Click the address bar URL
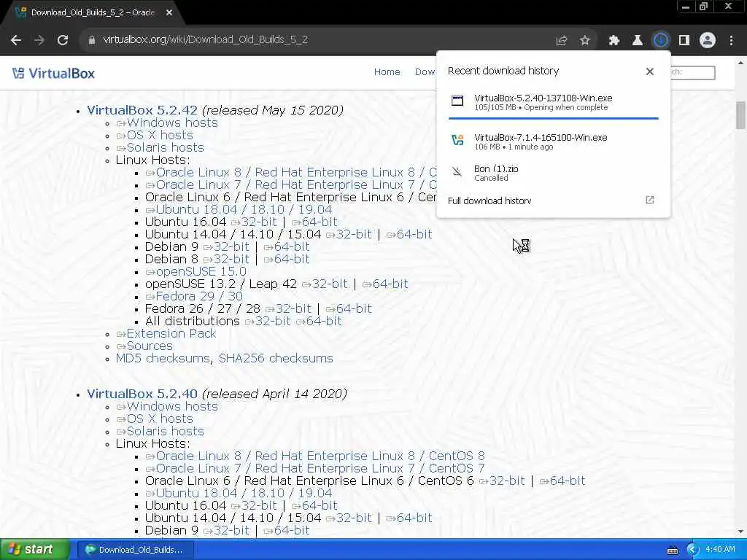This screenshot has height=560, width=747. [205, 40]
